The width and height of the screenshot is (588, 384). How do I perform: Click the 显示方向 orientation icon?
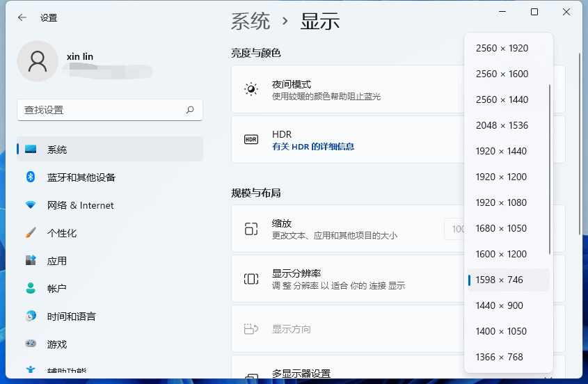251,329
